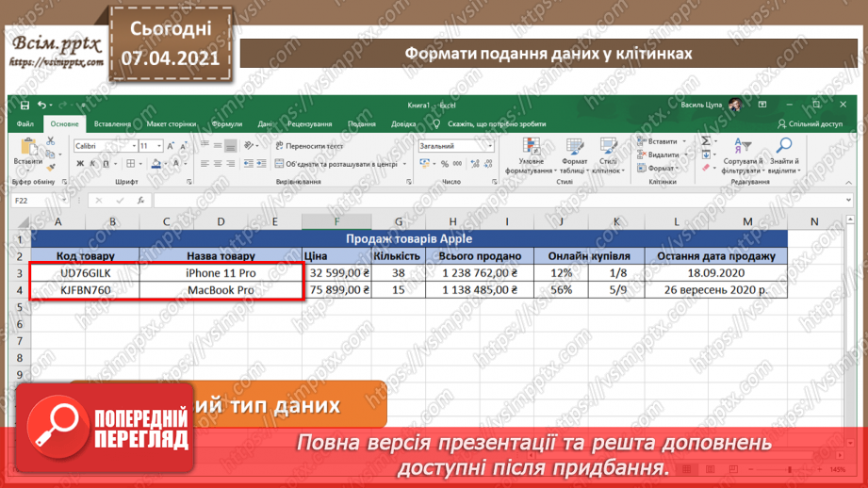Open Формат таблиці dropdown
This screenshot has width=868, height=488.
pos(574,156)
